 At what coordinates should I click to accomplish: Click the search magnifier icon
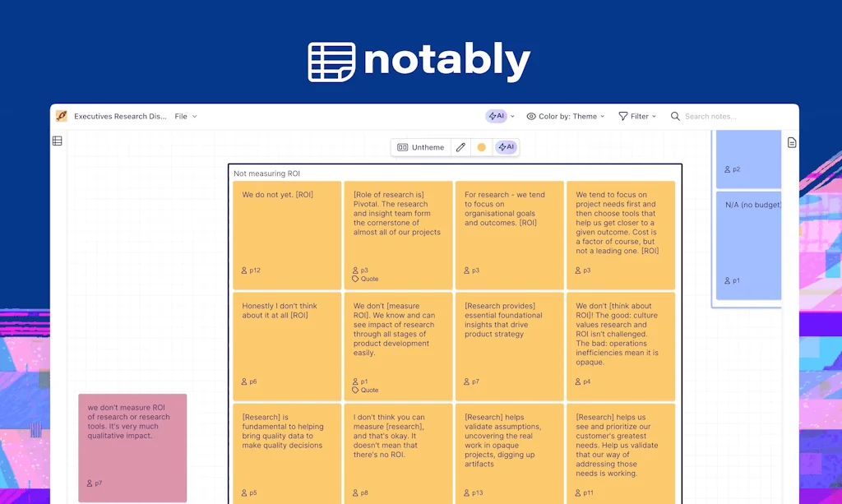[675, 117]
